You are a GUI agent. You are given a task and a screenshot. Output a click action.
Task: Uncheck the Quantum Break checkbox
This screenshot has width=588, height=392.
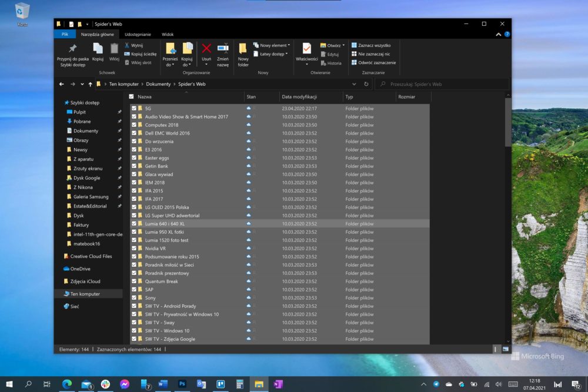click(134, 282)
